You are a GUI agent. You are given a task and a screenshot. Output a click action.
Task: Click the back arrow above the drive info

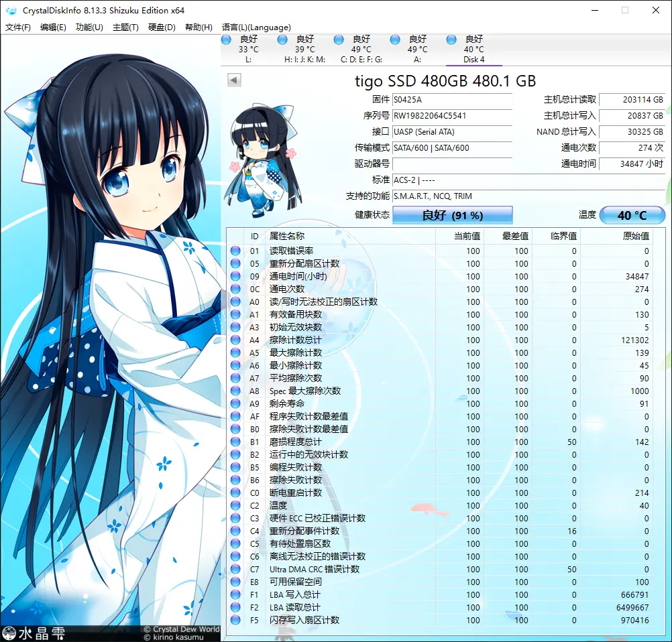point(233,80)
